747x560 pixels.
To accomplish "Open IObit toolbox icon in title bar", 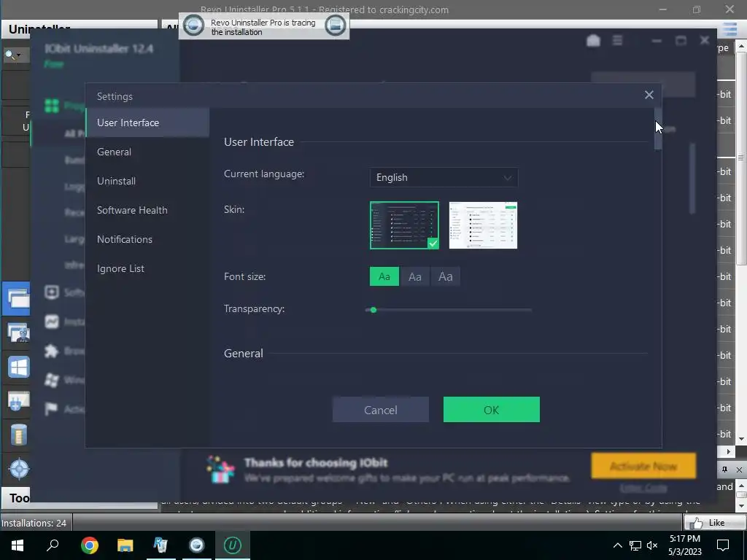I will [x=593, y=41].
